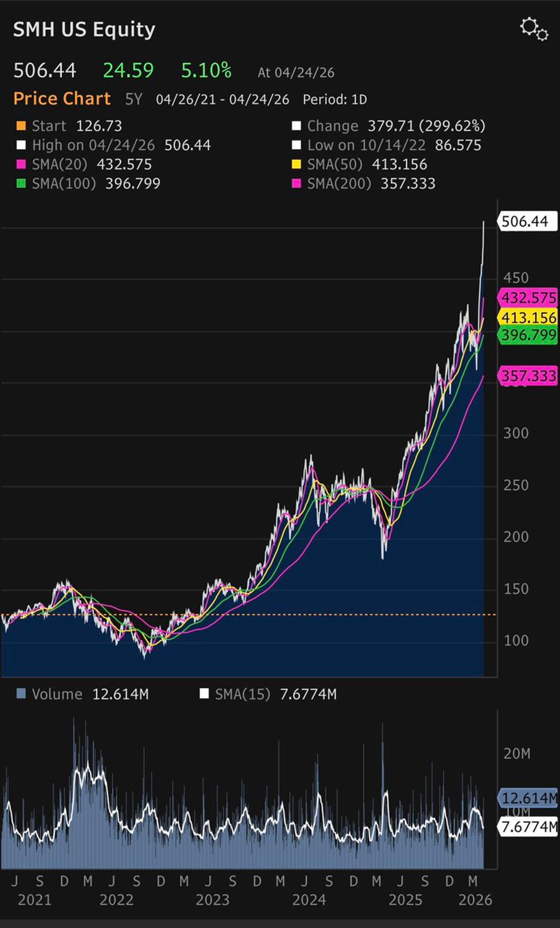Select the Price Chart heading

(62, 98)
